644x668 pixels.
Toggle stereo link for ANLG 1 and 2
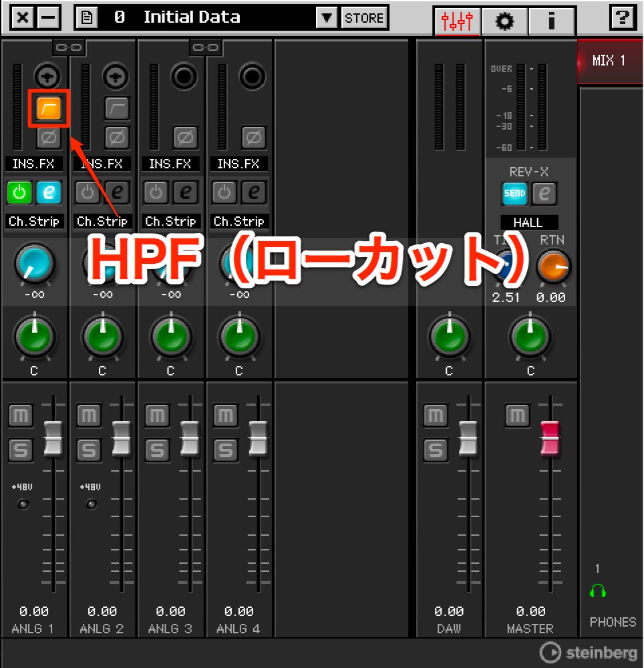(69, 47)
